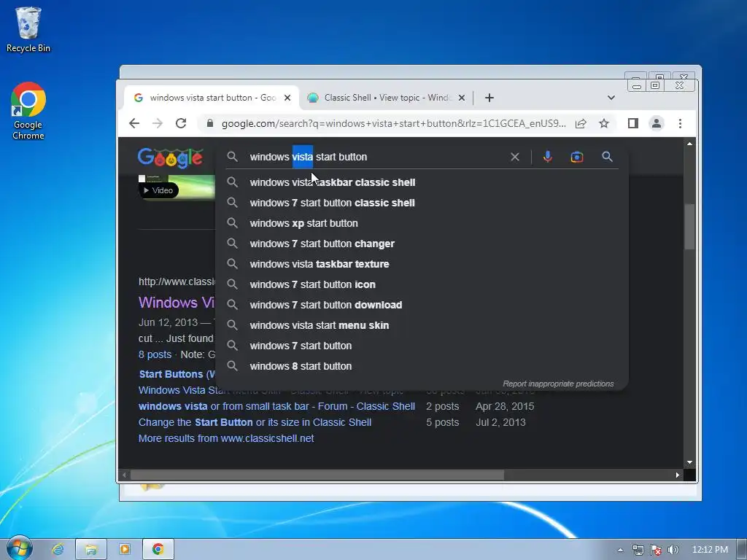Screen dimensions: 747x560
Task: Click Show desktop strip beside the clock
Action: [742, 550]
